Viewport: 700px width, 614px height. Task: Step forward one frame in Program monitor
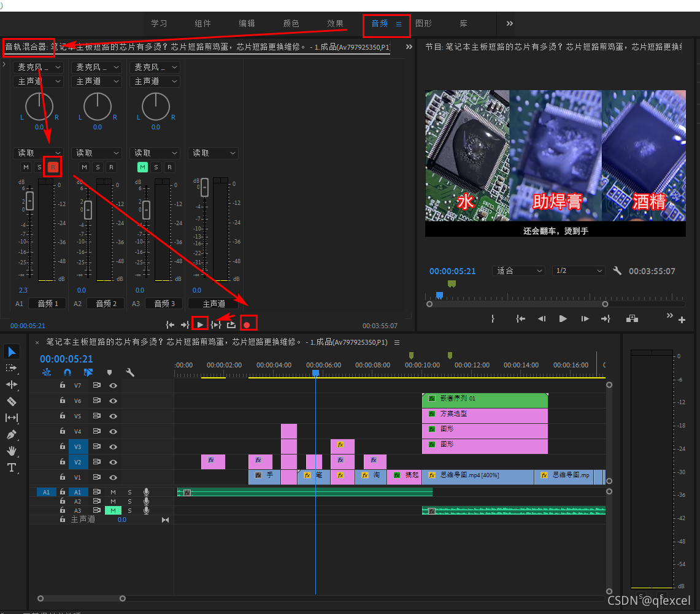585,318
